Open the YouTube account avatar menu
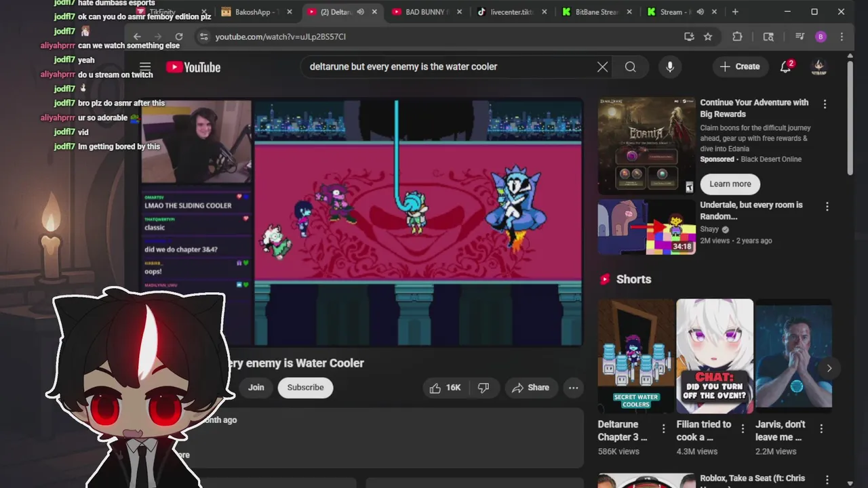This screenshot has height=488, width=868. (818, 66)
